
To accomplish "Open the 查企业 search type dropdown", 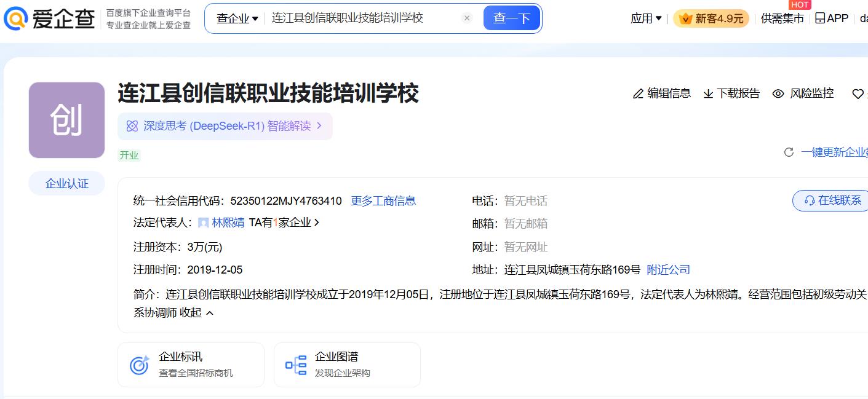I will (237, 19).
